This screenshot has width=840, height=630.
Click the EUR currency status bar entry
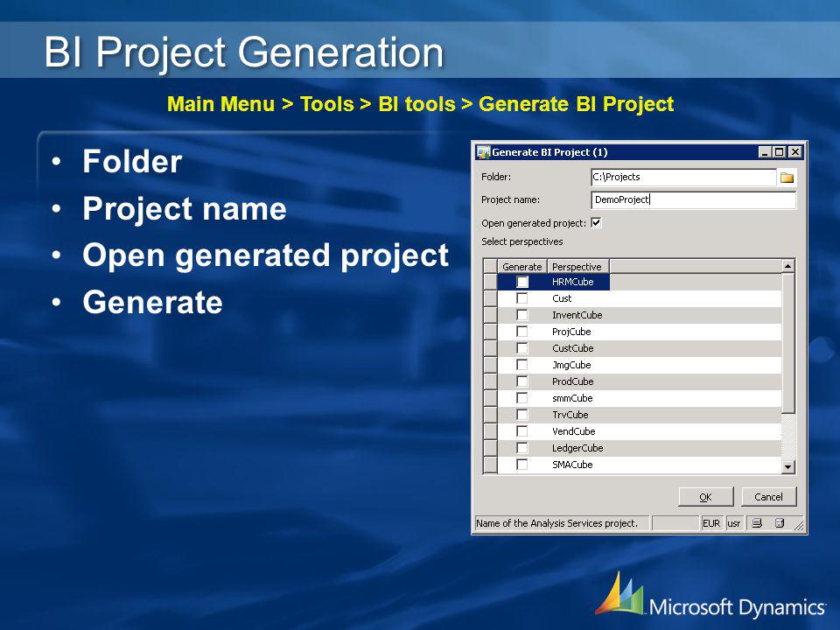711,523
